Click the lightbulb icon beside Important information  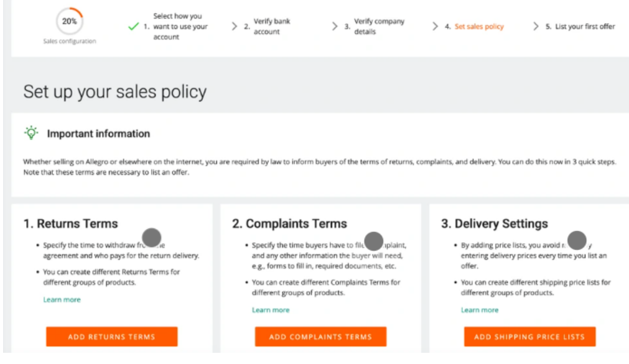(30, 133)
